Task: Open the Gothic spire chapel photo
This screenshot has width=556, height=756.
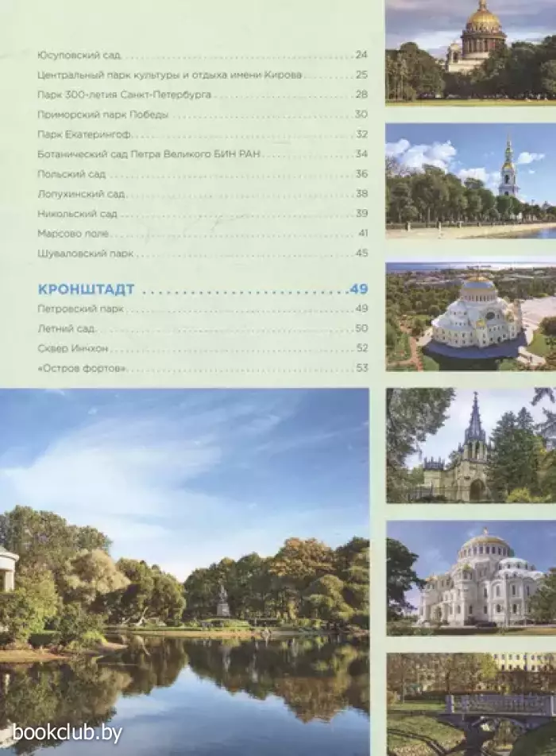Action: pyautogui.click(x=471, y=445)
